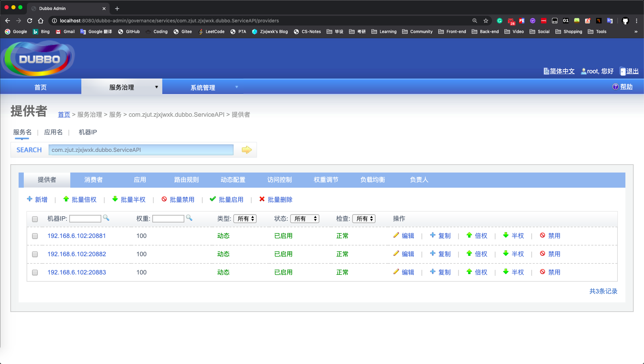
Task: Click the GitHub extension icon in toolbar
Action: [625, 21]
